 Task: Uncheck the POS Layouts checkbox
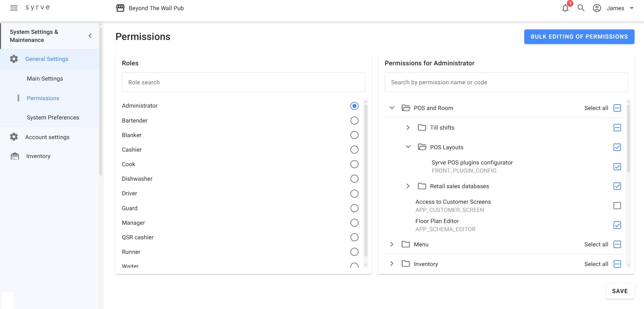(x=617, y=147)
